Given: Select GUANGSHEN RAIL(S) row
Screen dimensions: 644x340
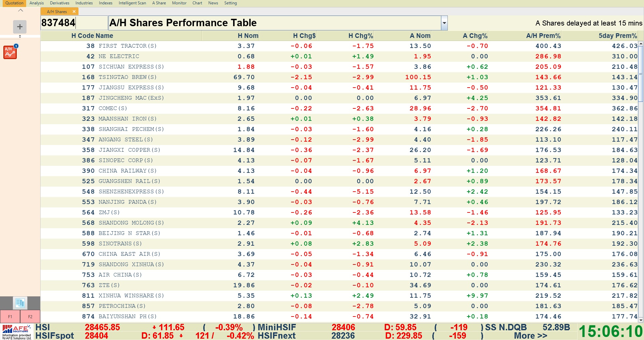Looking at the screenshot, I should [339, 181].
